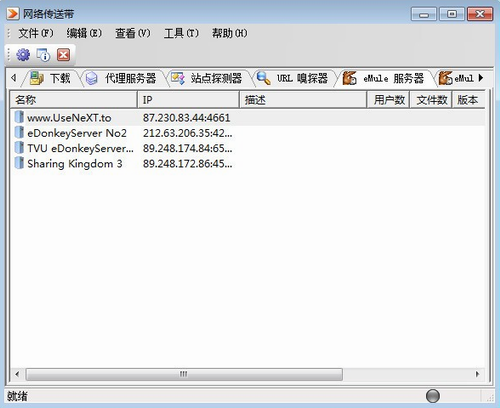
Task: Click the round status indicator in status bar
Action: tap(433, 396)
